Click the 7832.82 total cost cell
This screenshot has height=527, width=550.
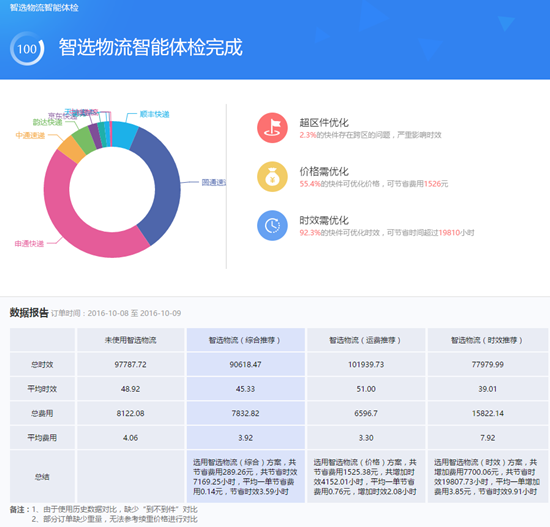(x=246, y=413)
